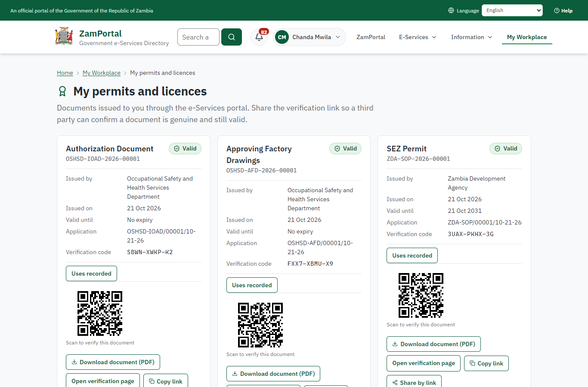Open notifications bell with 82 badge
Viewport: 588px width, 387px height.
coord(259,37)
